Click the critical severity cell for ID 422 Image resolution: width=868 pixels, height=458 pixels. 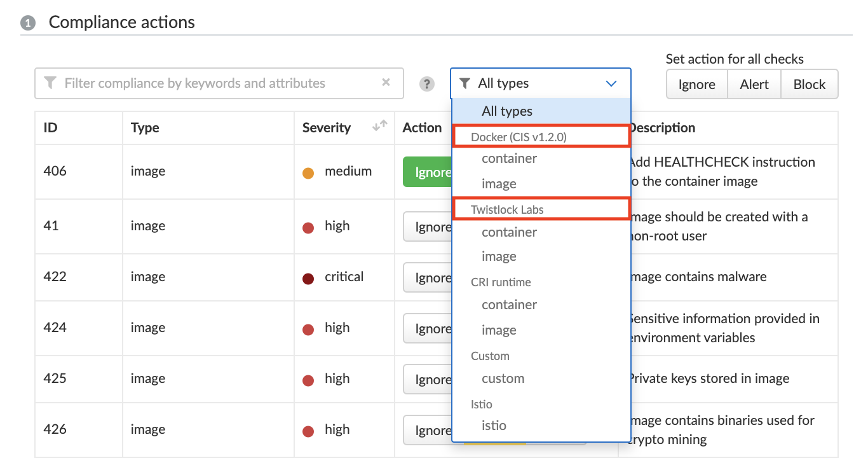(344, 277)
